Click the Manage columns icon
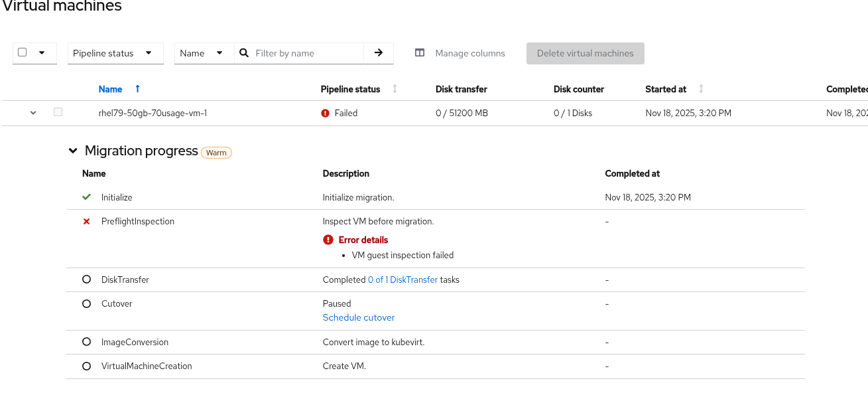 [x=420, y=53]
